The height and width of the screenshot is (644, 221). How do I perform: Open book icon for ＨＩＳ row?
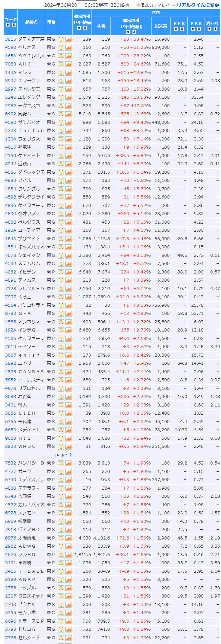[x=61, y=438]
